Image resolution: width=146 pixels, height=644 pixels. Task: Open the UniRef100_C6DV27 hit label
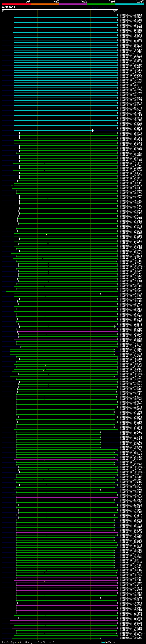point(131,271)
